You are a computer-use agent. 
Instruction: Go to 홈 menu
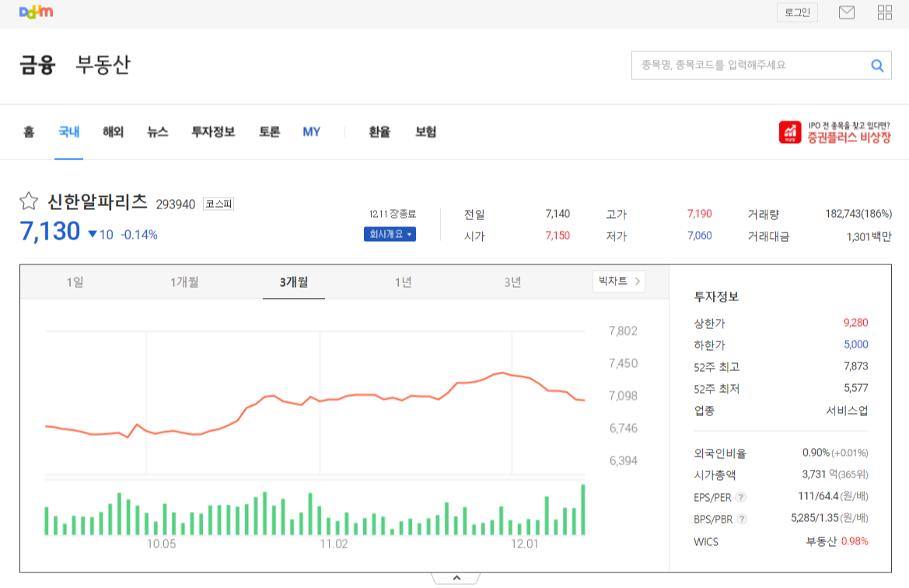pyautogui.click(x=29, y=132)
